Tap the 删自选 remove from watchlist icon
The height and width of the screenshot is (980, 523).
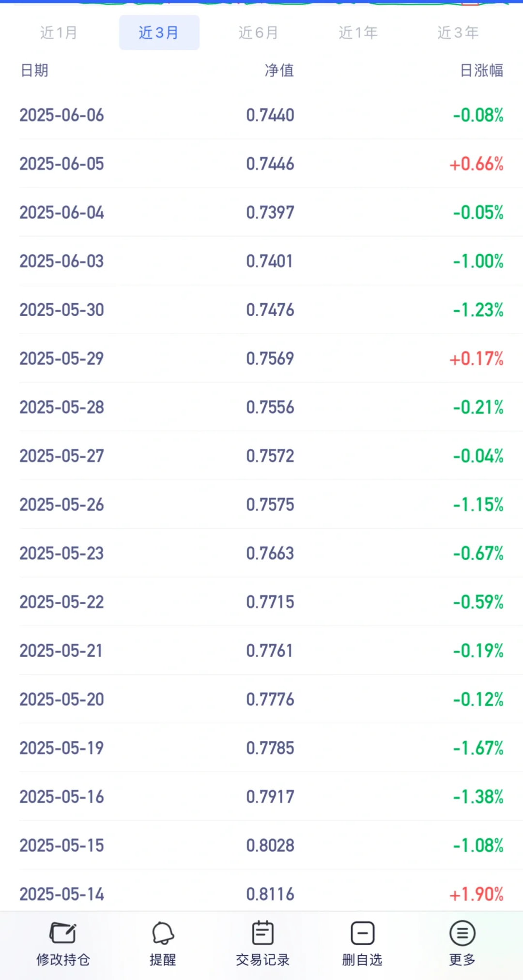[363, 944]
